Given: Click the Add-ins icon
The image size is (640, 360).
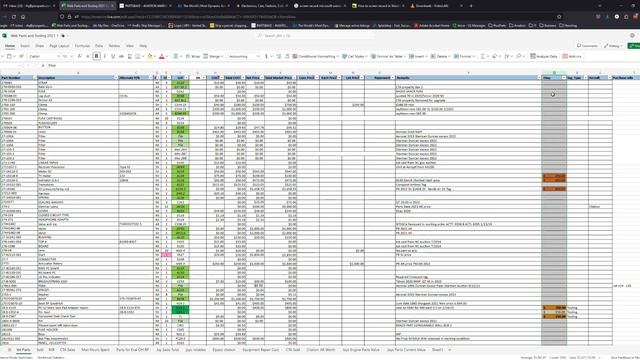Looking at the screenshot, I should [572, 56].
